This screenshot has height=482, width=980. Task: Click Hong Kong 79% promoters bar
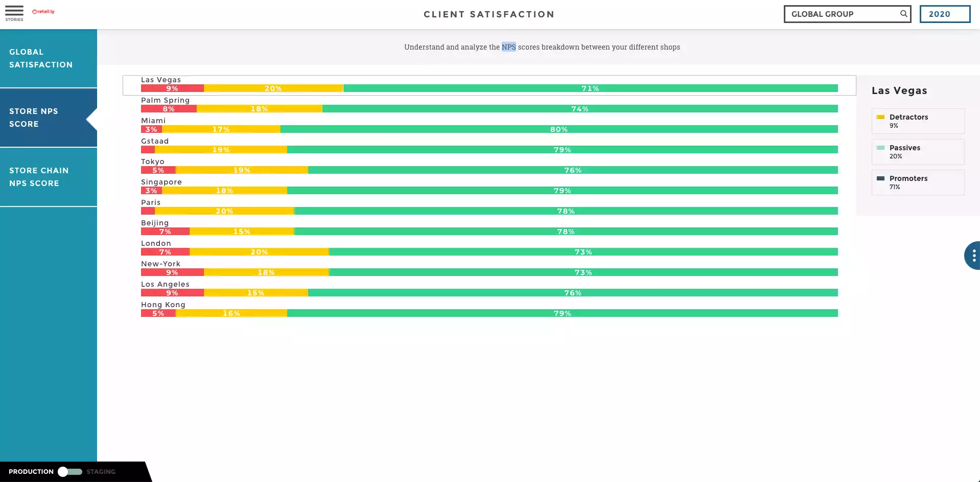click(562, 313)
